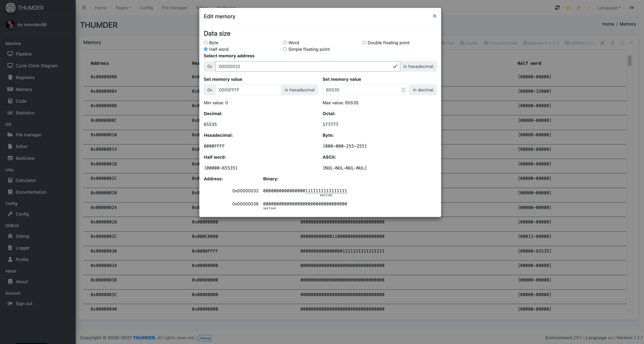Select Simple floating point radio
Viewport: 644px width, 344px height.
tap(285, 49)
